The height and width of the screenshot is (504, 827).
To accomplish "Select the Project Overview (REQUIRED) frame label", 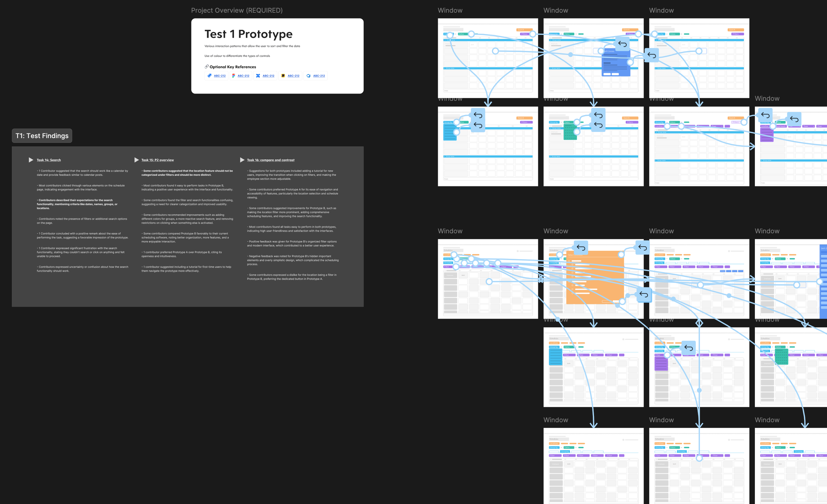I will coord(237,10).
